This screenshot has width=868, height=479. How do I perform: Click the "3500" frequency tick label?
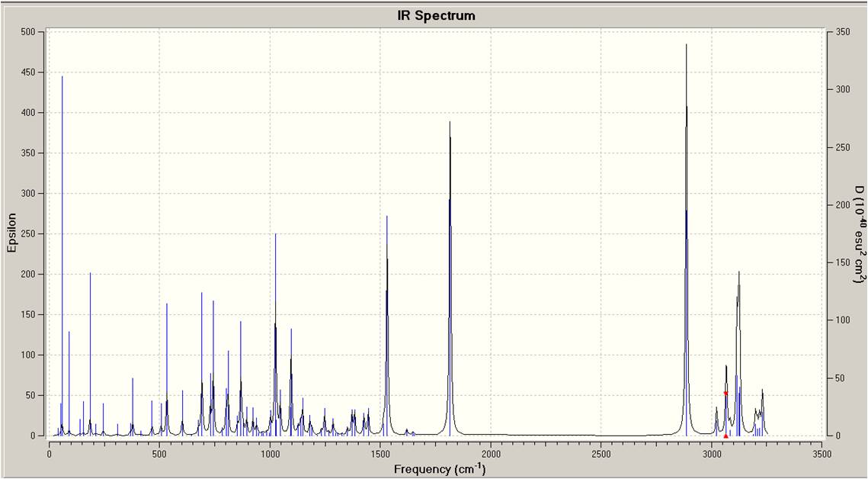(822, 455)
